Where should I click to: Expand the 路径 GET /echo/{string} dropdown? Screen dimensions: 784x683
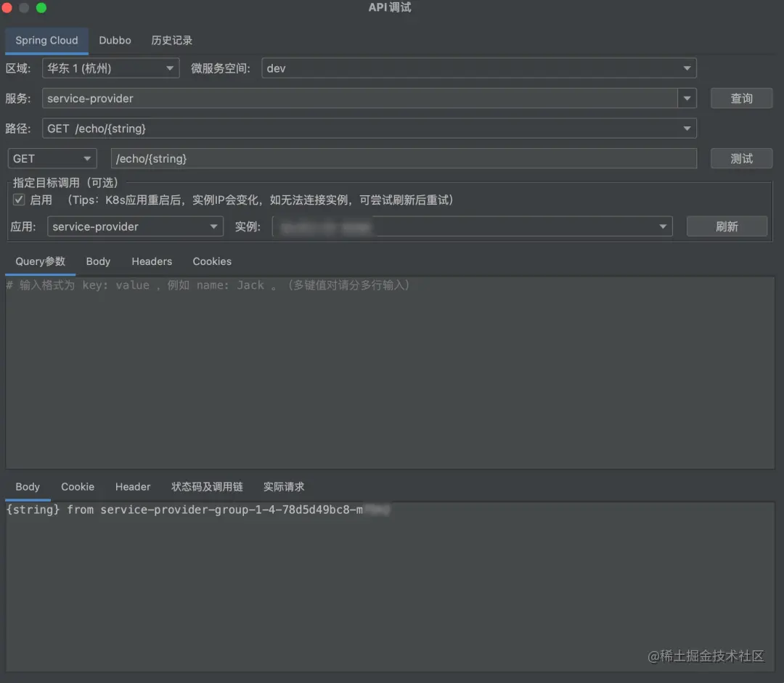(369, 128)
